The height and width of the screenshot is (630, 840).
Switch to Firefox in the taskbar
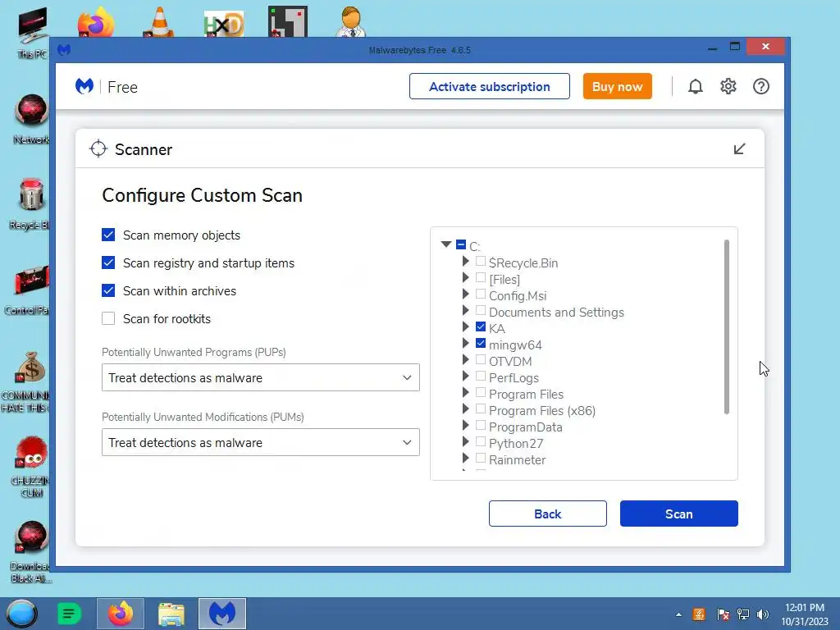pyautogui.click(x=121, y=614)
